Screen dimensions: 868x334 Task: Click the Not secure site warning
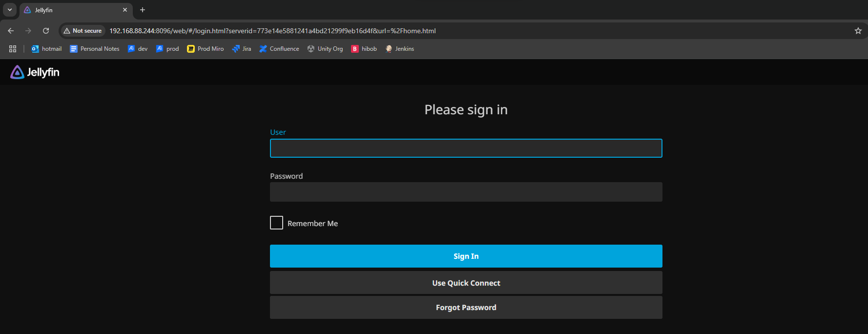tap(83, 31)
